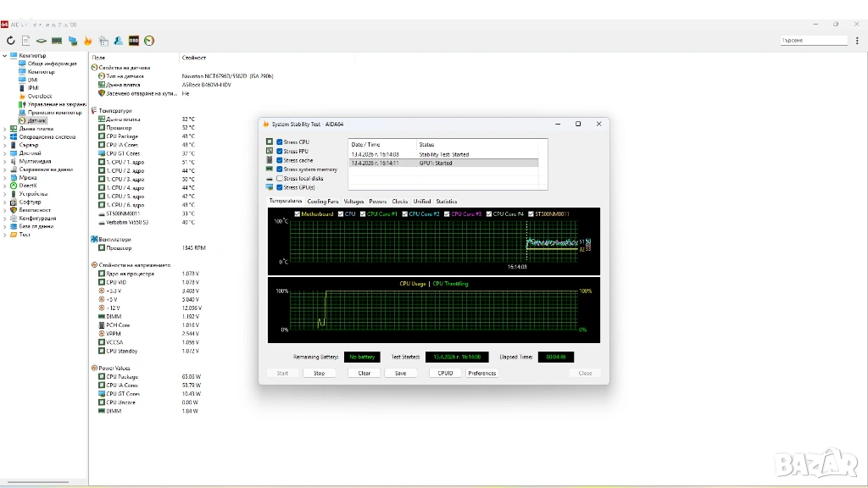Viewport: 868px width, 488px height.
Task: Click the Refresh toolbar icon
Action: click(x=11, y=41)
